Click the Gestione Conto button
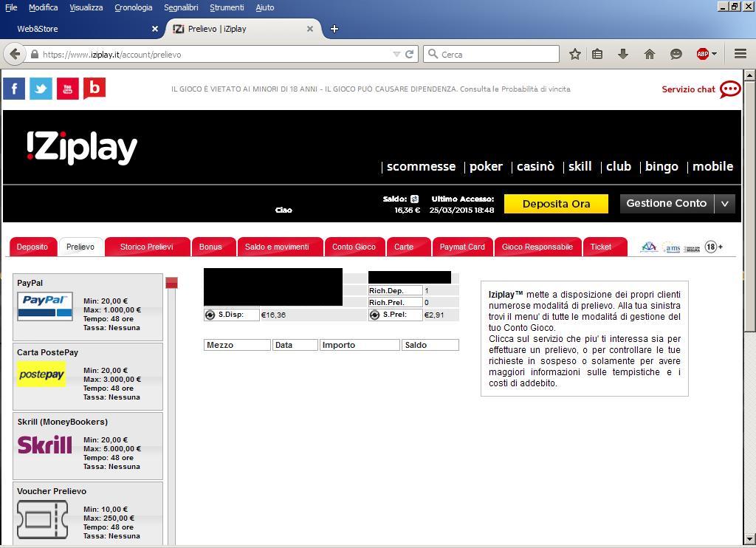756x548 pixels. 667,204
